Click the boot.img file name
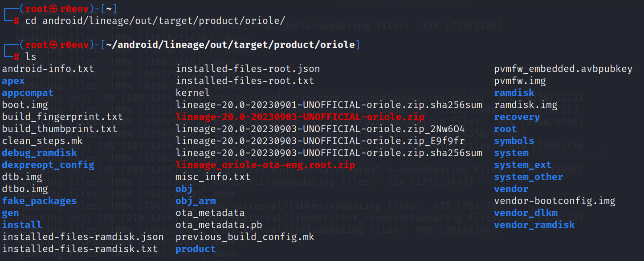Viewport: 644px width, 261px height. coord(25,105)
